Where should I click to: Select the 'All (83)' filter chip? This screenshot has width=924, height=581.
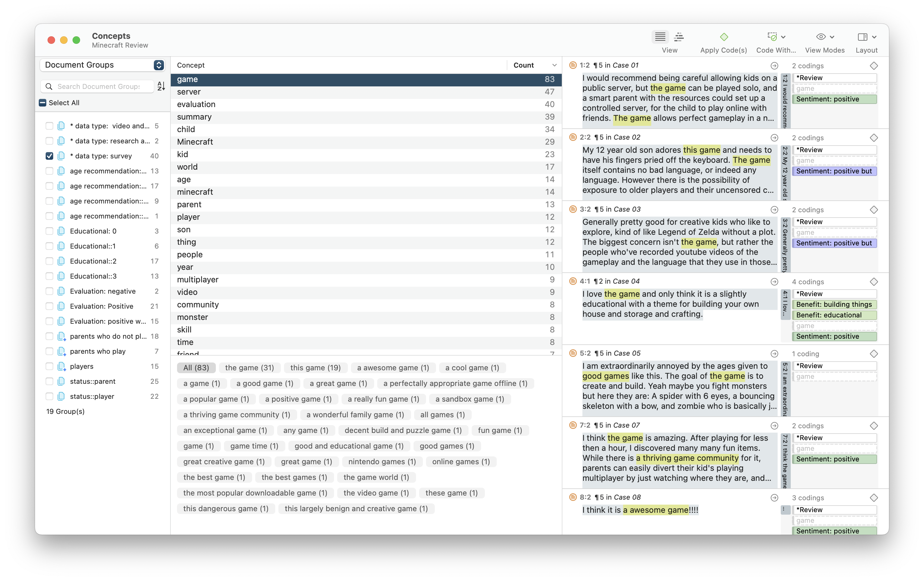point(196,368)
